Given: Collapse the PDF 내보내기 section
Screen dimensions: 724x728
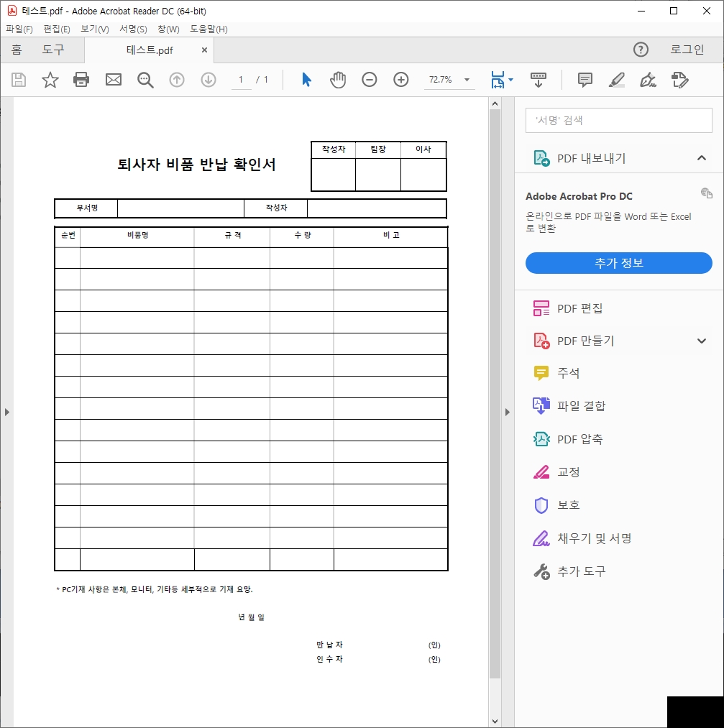Looking at the screenshot, I should pyautogui.click(x=701, y=158).
